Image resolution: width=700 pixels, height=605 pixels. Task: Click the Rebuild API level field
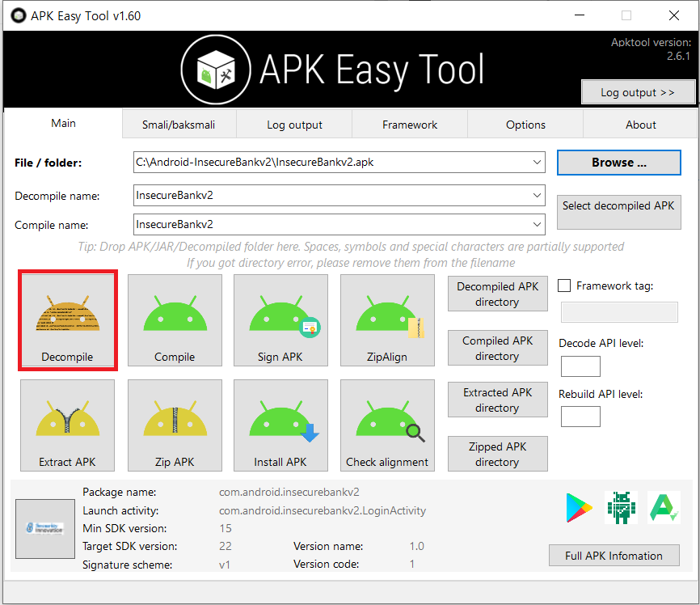click(x=580, y=417)
